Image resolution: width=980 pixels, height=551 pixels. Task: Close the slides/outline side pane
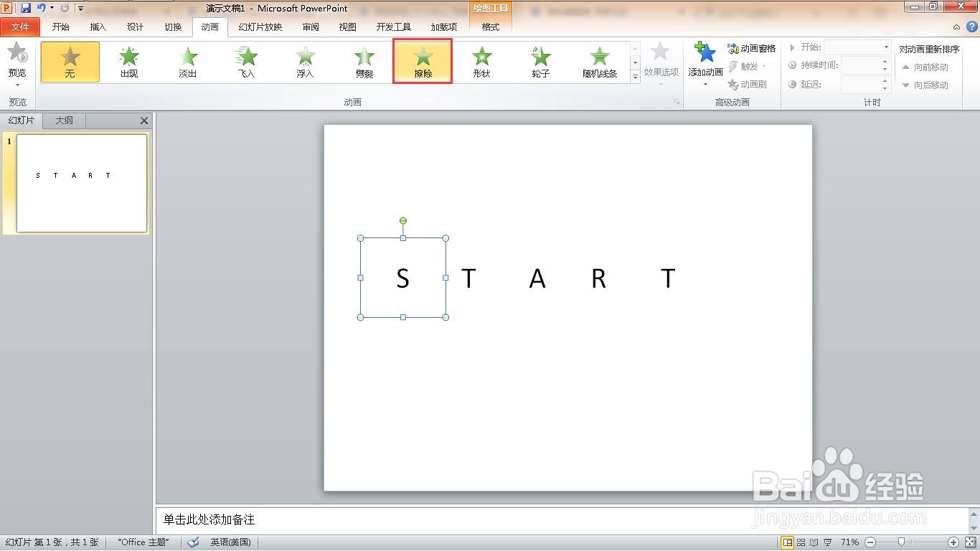[144, 121]
